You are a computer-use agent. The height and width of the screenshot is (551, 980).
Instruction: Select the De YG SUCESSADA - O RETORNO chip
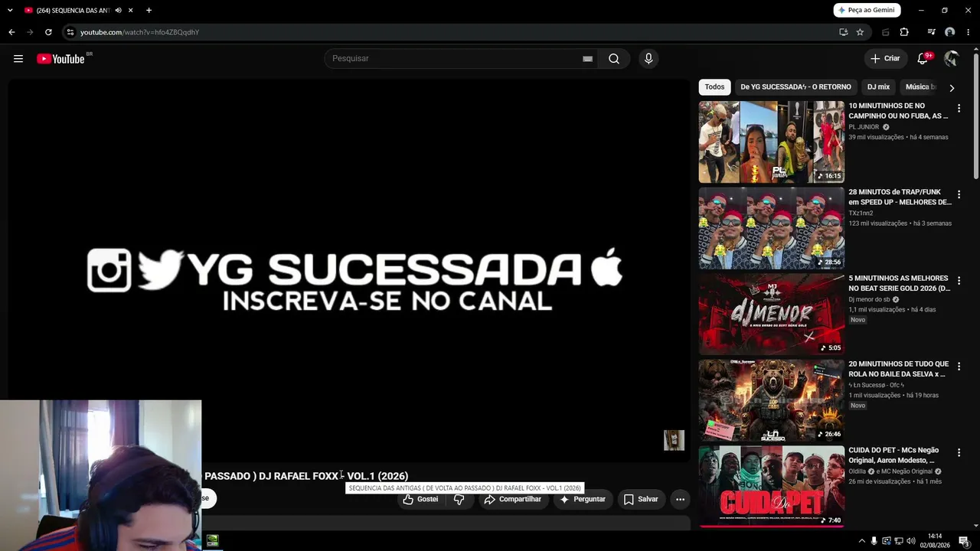(x=795, y=87)
